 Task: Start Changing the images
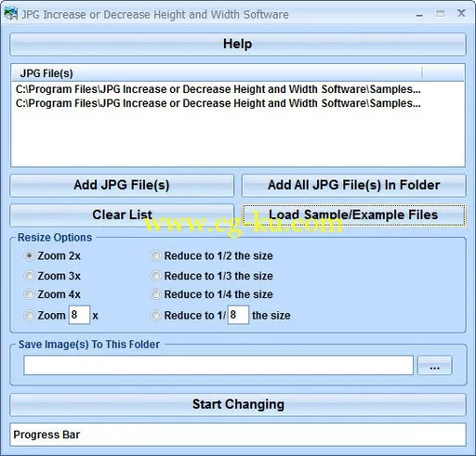(238, 405)
